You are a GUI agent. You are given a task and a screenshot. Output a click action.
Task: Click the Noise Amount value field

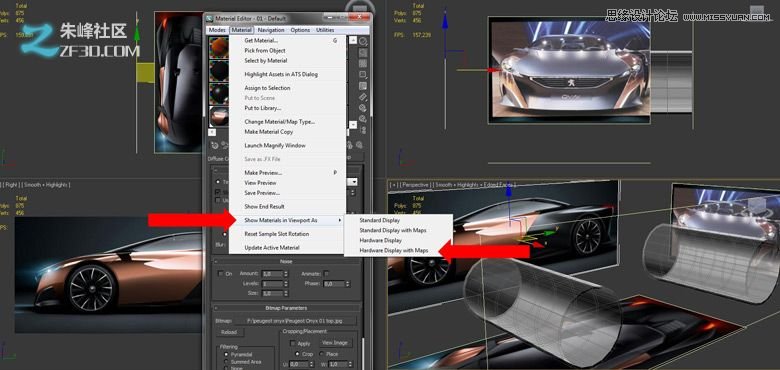coord(272,274)
